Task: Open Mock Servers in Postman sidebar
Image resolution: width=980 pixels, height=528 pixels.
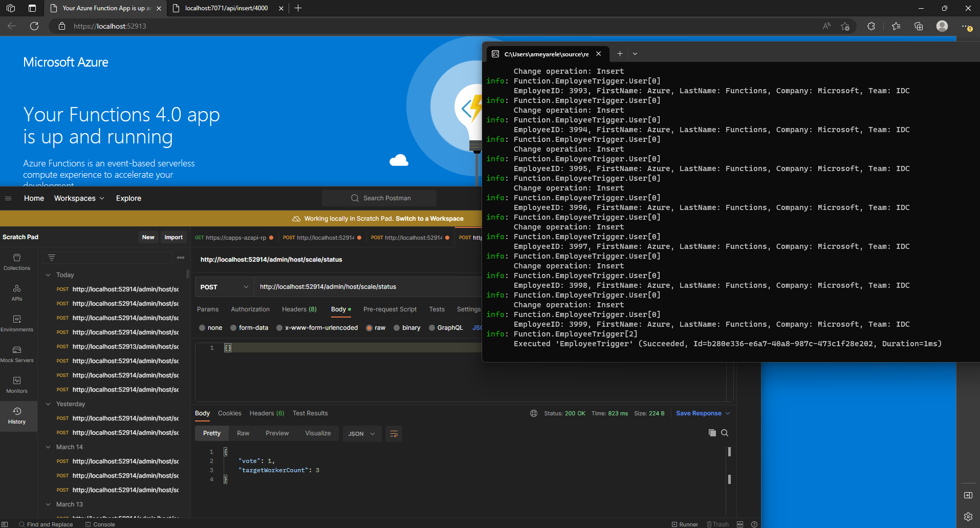Action: (17, 354)
